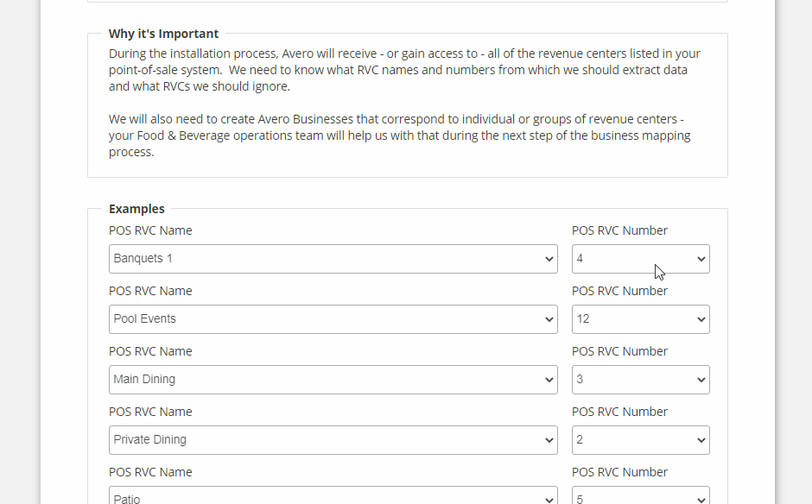Open the RVC number dropdown showing 4
The width and height of the screenshot is (812, 504).
point(640,259)
